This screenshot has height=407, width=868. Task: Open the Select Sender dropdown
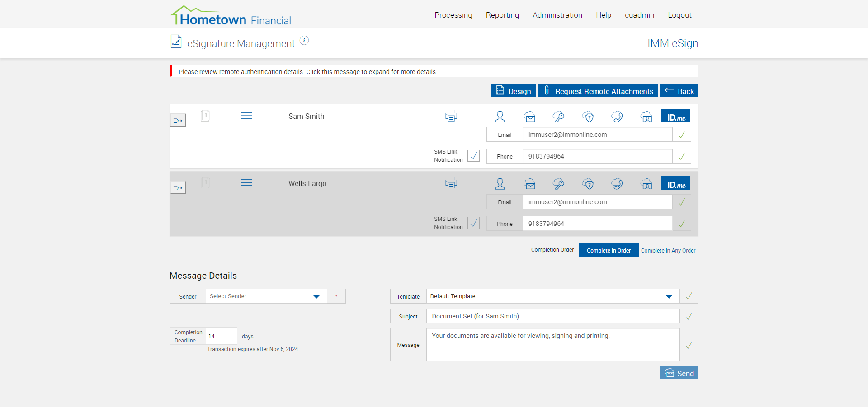pyautogui.click(x=266, y=296)
